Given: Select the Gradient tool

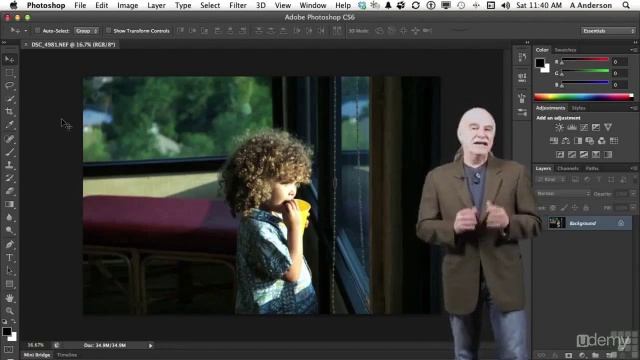Looking at the screenshot, I should pyautogui.click(x=9, y=204).
